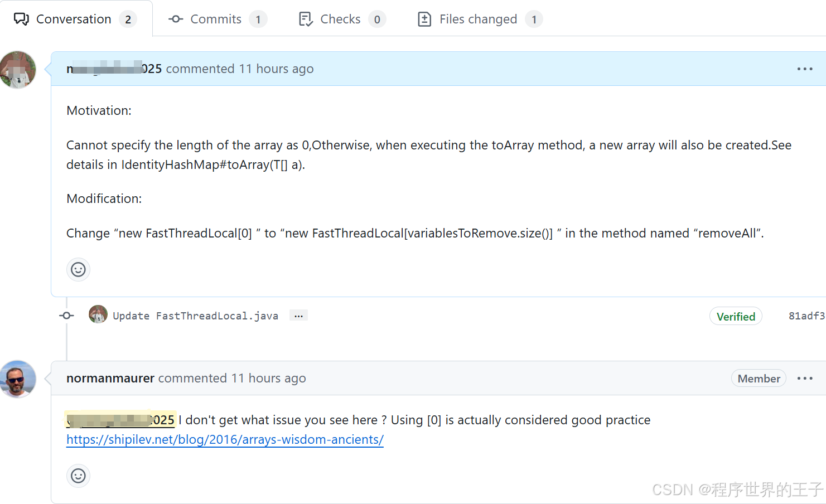Click normanmaurer's profile avatar
This screenshot has width=826, height=504.
pyautogui.click(x=18, y=379)
